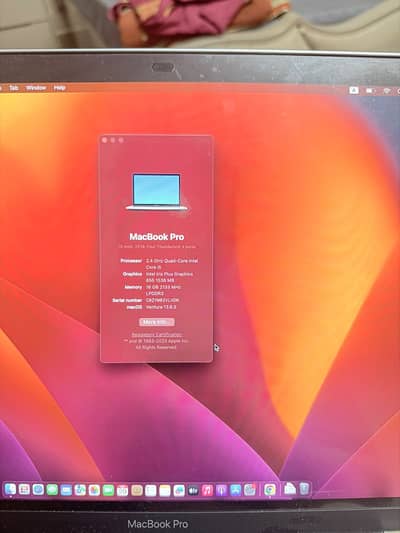Open the Mail app in the Dock
This screenshot has height=533, width=400.
(x=66, y=490)
